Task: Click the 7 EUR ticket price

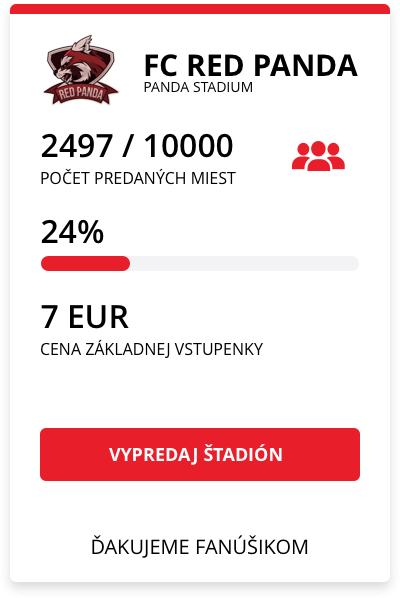Action: pos(85,317)
